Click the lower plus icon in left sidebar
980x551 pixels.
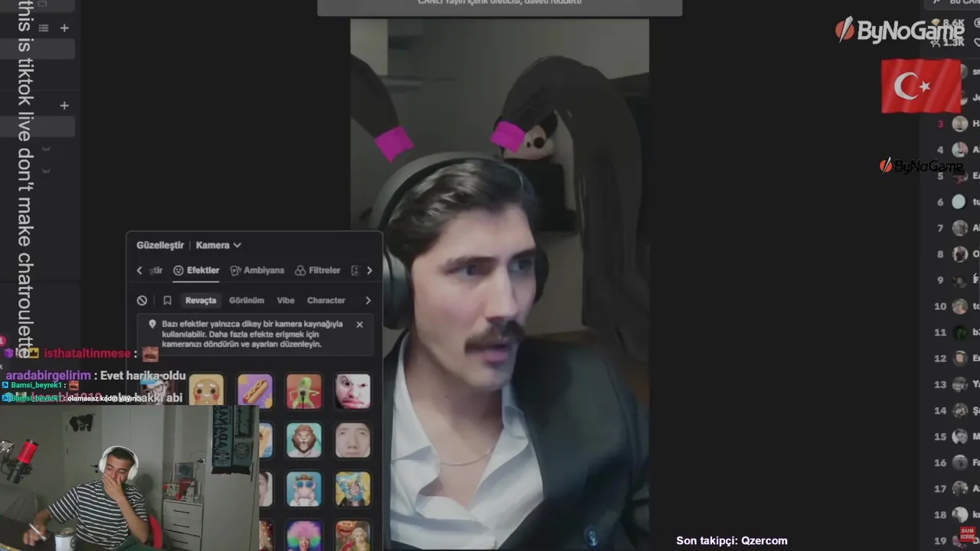pyautogui.click(x=64, y=106)
